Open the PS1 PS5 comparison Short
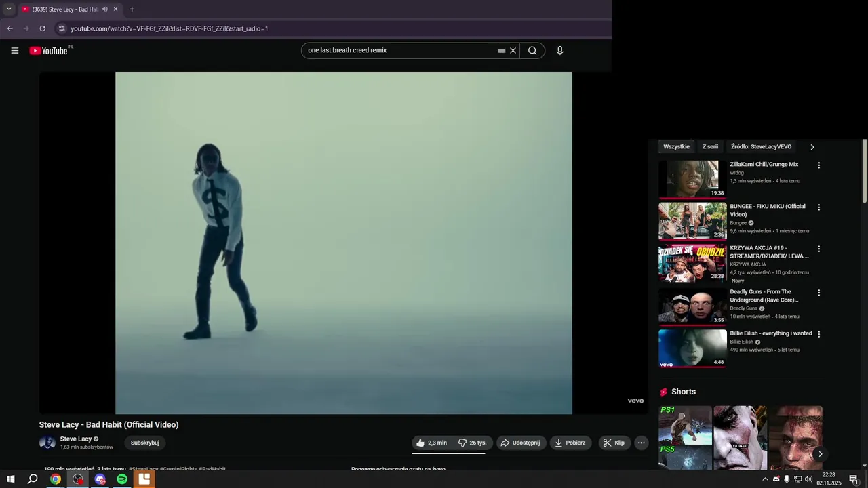This screenshot has height=488, width=868. click(685, 438)
